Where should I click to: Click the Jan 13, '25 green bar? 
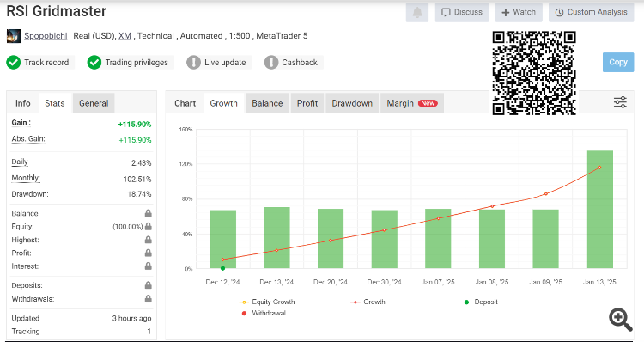(600, 210)
